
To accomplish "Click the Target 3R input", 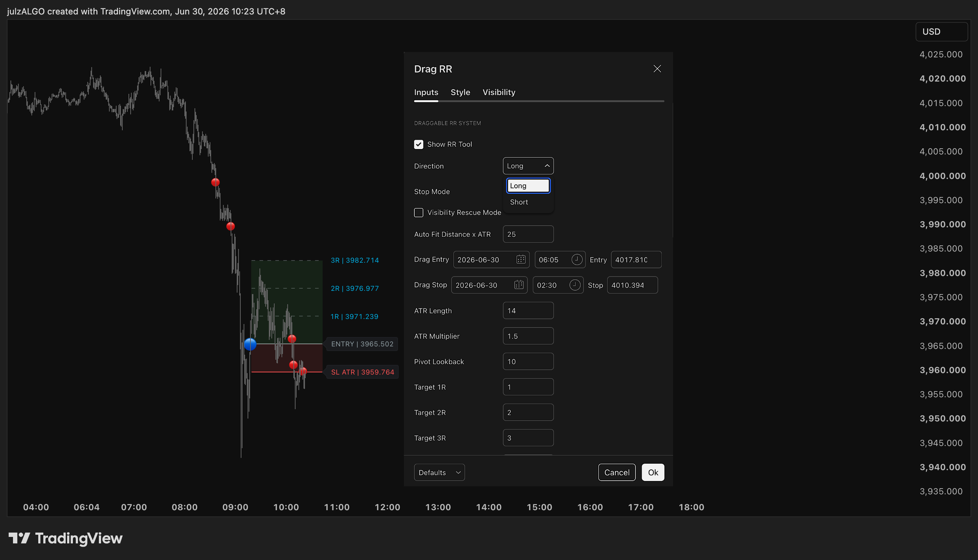I will point(528,438).
